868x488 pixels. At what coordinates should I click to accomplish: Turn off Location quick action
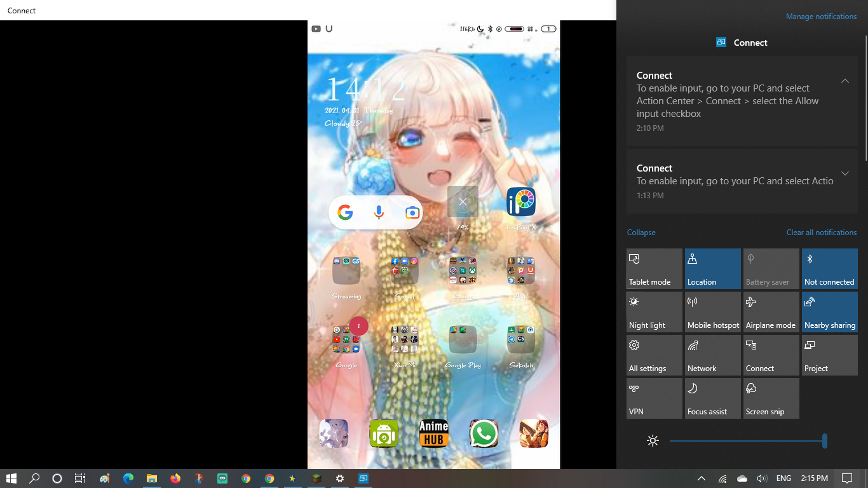(713, 269)
